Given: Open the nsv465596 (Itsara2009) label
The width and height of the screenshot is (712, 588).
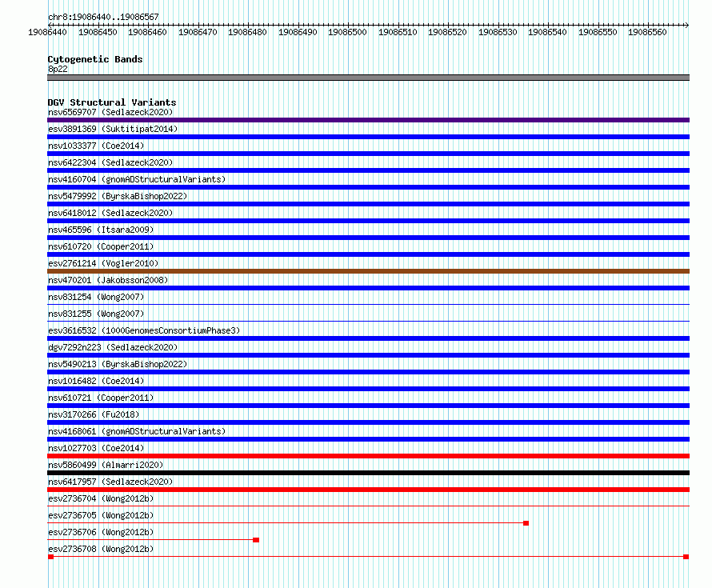Looking at the screenshot, I should click(x=101, y=230).
